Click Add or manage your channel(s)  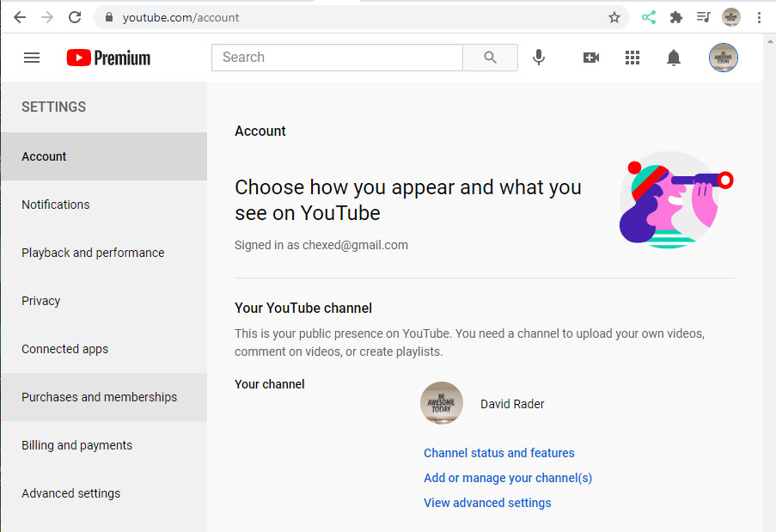coord(508,478)
